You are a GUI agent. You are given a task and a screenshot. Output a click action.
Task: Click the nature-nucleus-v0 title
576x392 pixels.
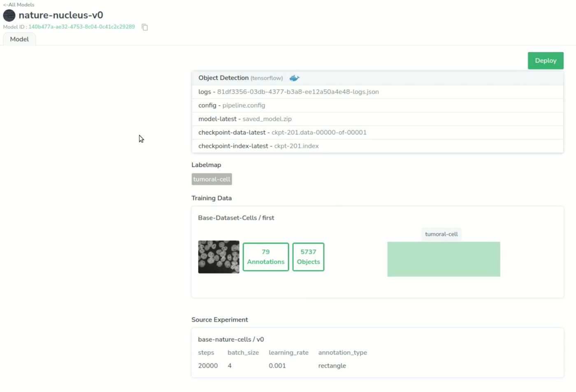click(61, 15)
